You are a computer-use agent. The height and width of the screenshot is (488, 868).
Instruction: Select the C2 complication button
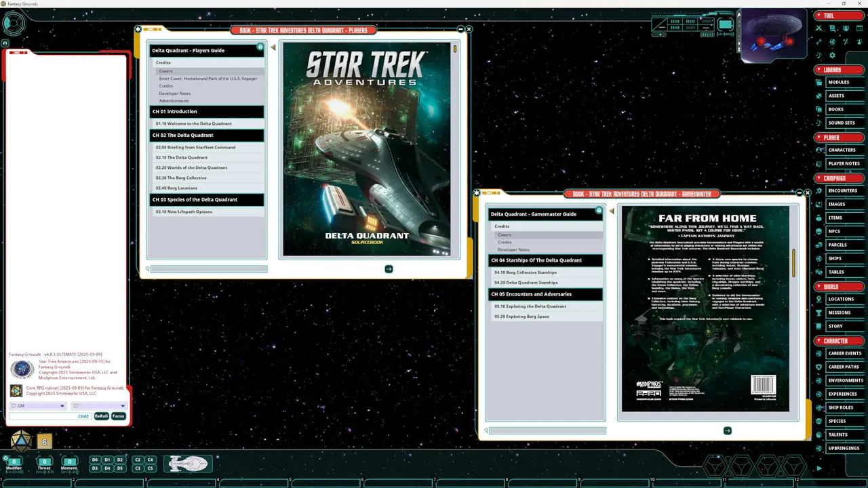point(138,460)
